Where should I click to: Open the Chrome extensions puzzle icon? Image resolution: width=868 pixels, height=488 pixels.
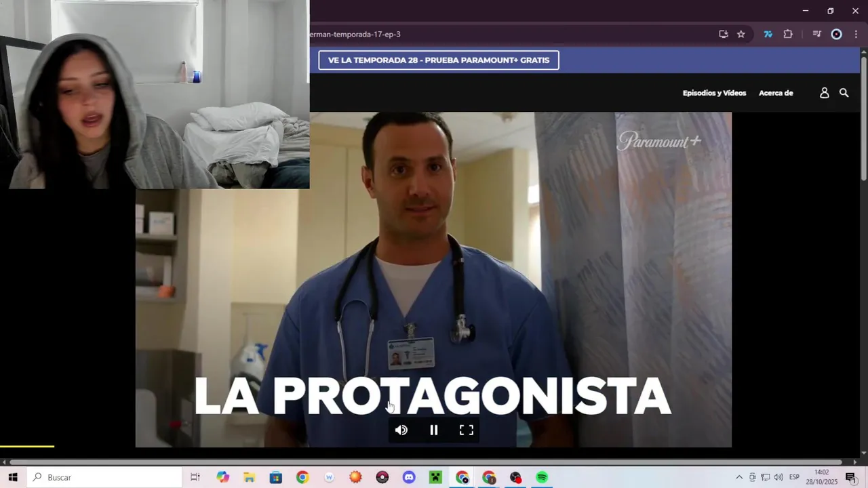788,34
